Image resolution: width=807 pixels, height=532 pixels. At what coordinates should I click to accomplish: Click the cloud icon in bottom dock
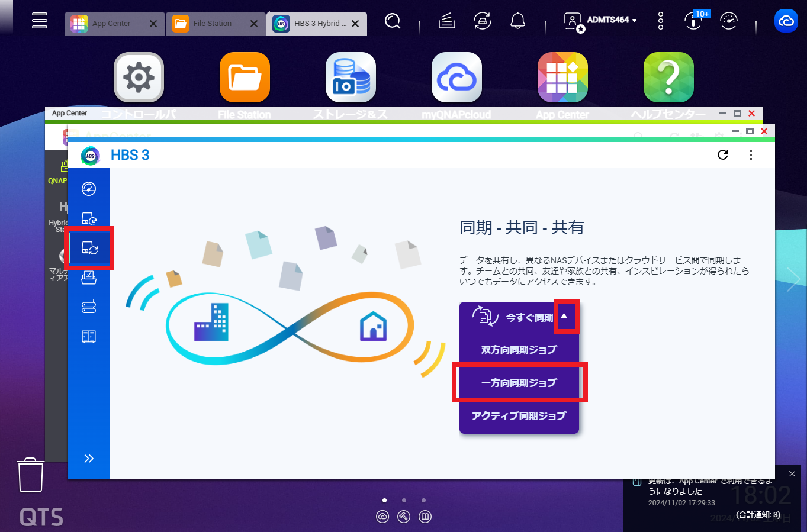[382, 517]
